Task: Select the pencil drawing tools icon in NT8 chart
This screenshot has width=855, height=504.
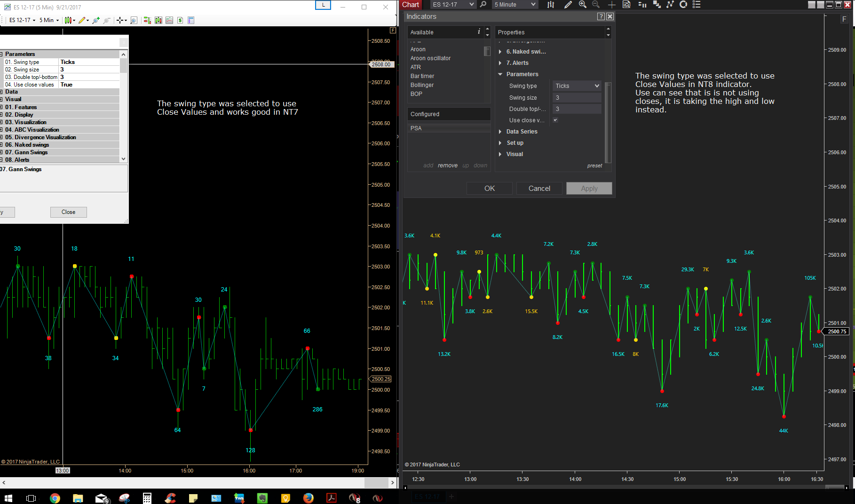Action: [568, 4]
